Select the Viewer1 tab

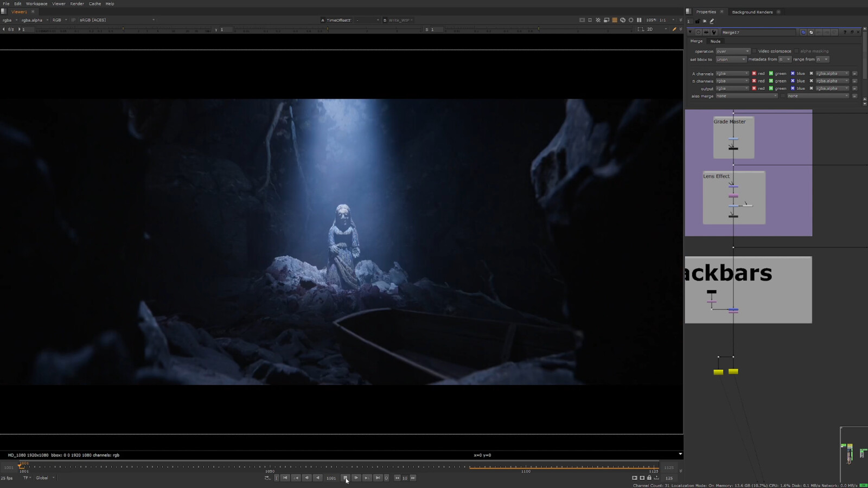[x=19, y=12]
